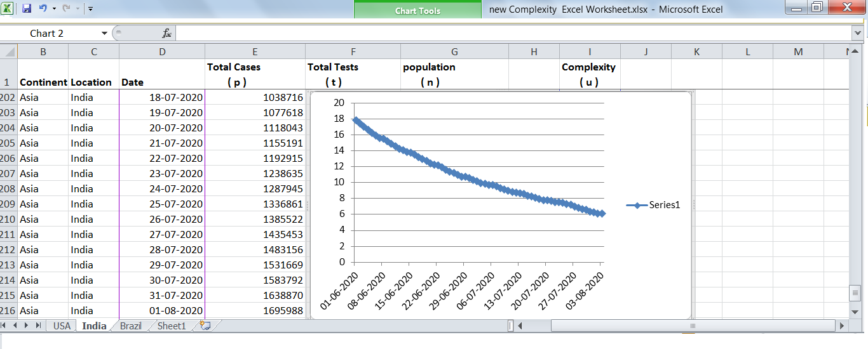Expand the Name Box dropdown showing Chart 2

coord(104,33)
